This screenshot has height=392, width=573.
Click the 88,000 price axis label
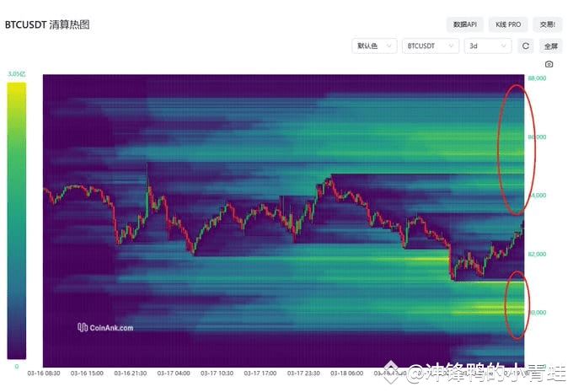click(x=537, y=78)
